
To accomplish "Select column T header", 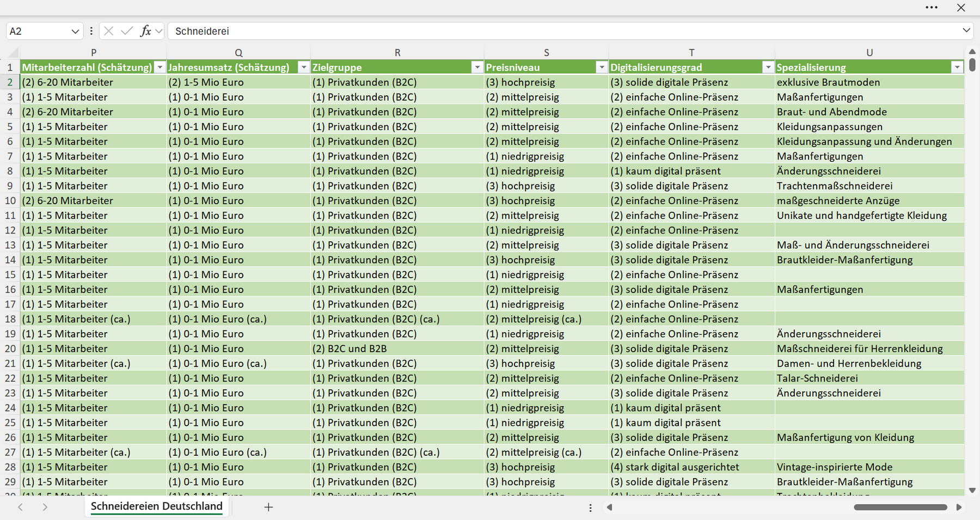I will click(691, 53).
